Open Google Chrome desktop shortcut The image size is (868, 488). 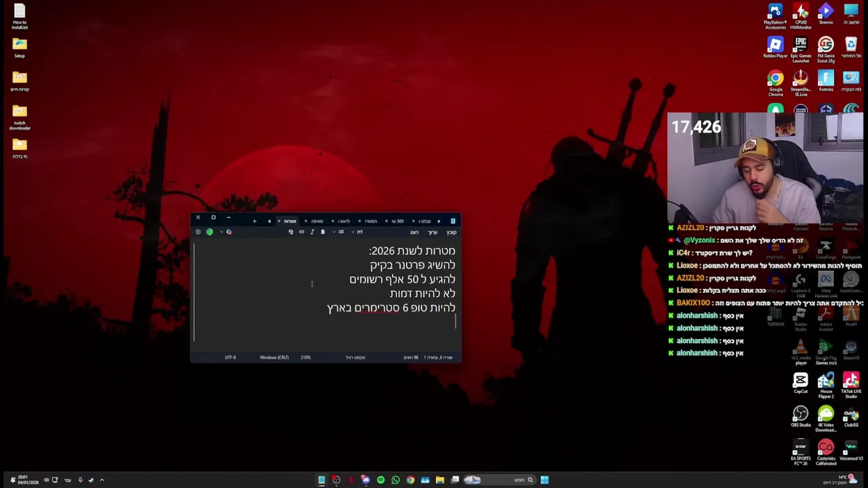pos(775,83)
